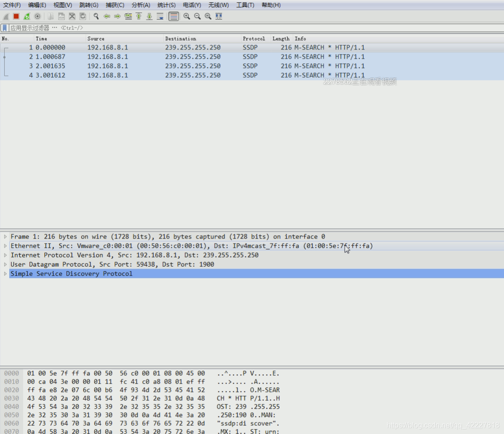This screenshot has height=434, width=504.
Task: Open the 视图(V) menu
Action: [x=63, y=5]
